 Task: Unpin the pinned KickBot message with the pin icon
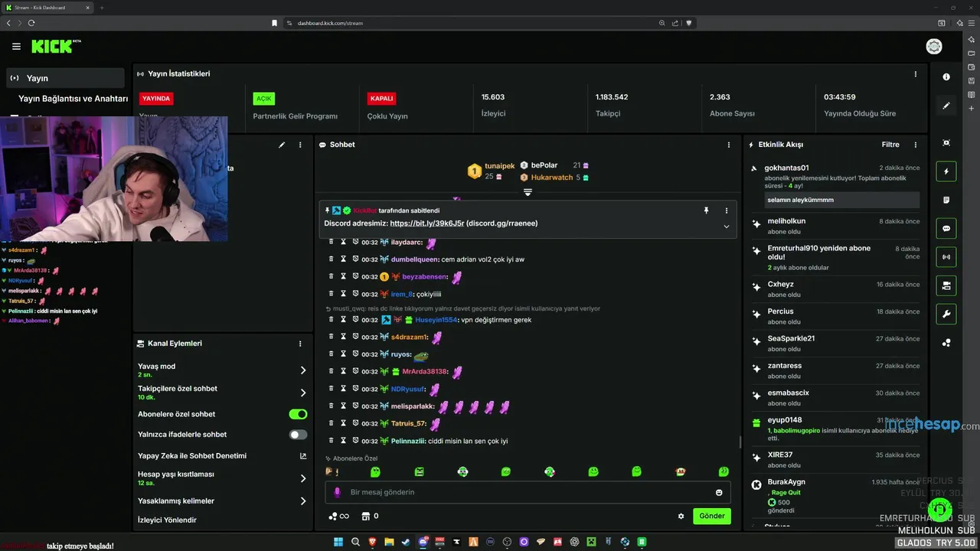coord(707,210)
